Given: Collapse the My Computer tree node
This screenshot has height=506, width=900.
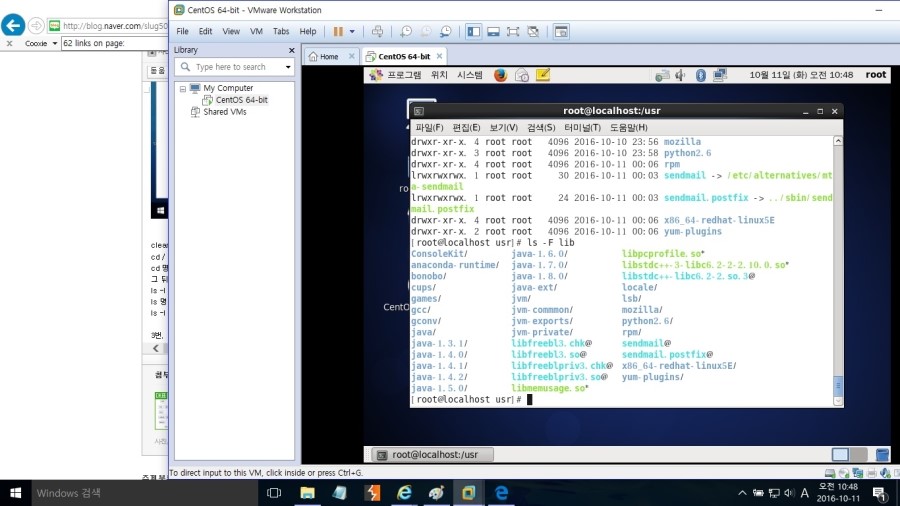Looking at the screenshot, I should click(x=183, y=88).
